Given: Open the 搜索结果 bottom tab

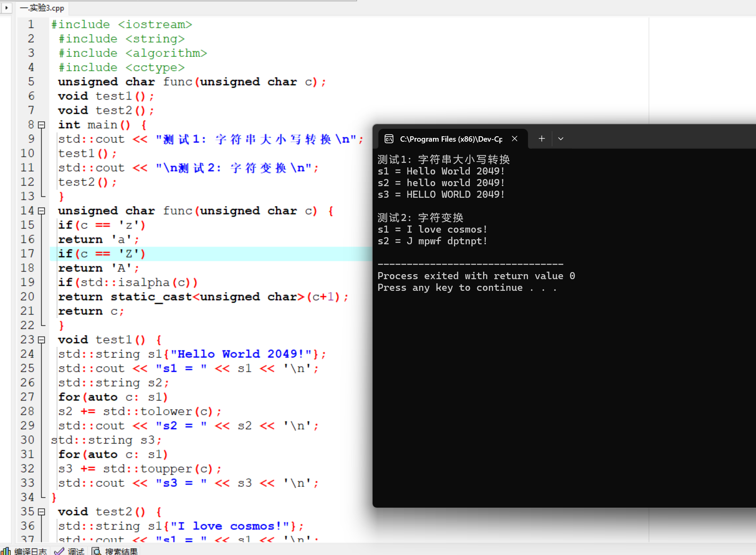Looking at the screenshot, I should [x=115, y=551].
